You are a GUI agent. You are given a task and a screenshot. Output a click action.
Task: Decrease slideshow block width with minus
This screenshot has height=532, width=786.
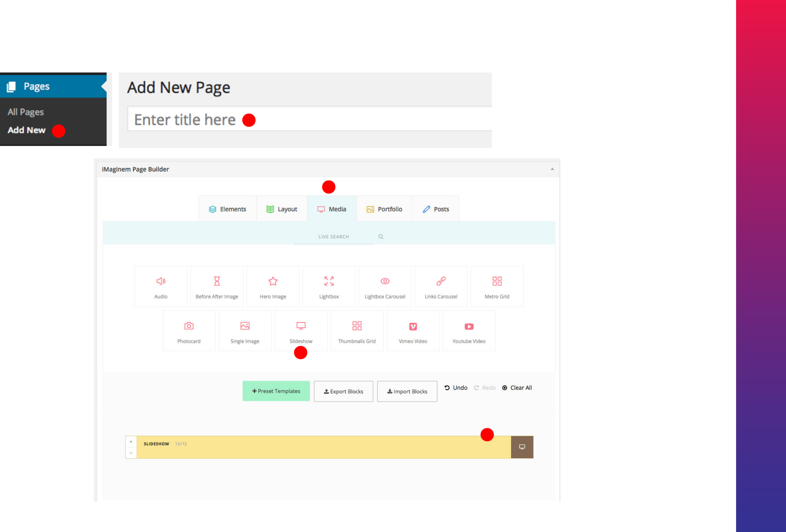(x=131, y=453)
